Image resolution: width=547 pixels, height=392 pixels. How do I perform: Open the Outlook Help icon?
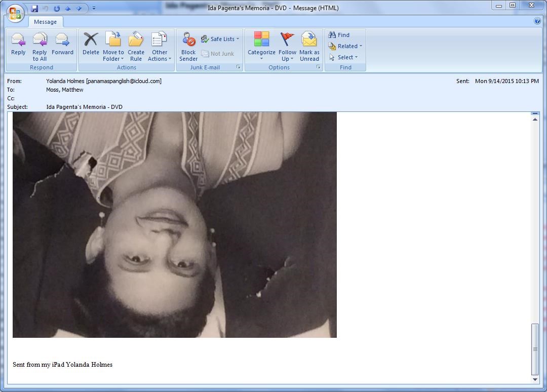(537, 21)
